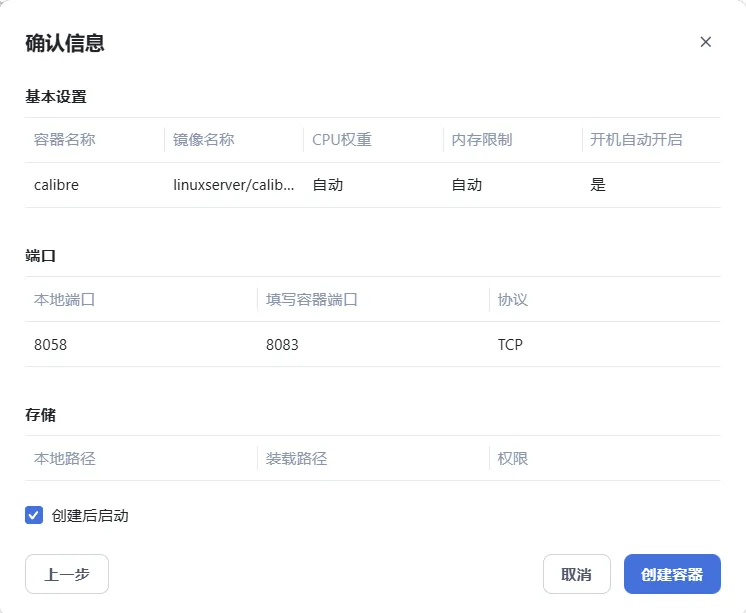Toggle the 创建后启动 checkbox
The height and width of the screenshot is (613, 746).
(x=34, y=516)
